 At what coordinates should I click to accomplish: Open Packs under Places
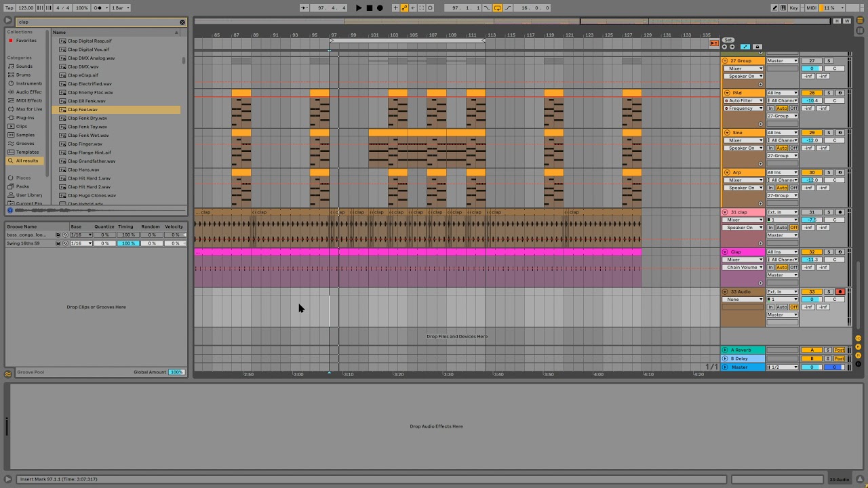(23, 186)
